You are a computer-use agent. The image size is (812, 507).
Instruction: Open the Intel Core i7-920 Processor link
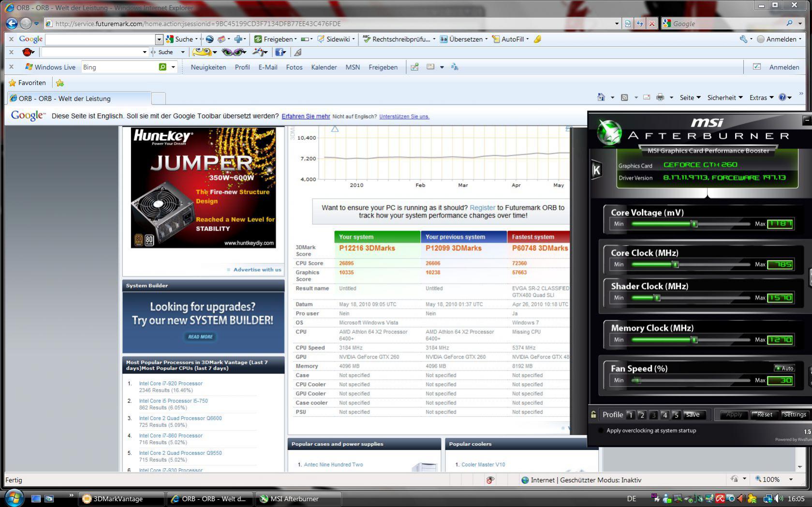[x=171, y=383]
